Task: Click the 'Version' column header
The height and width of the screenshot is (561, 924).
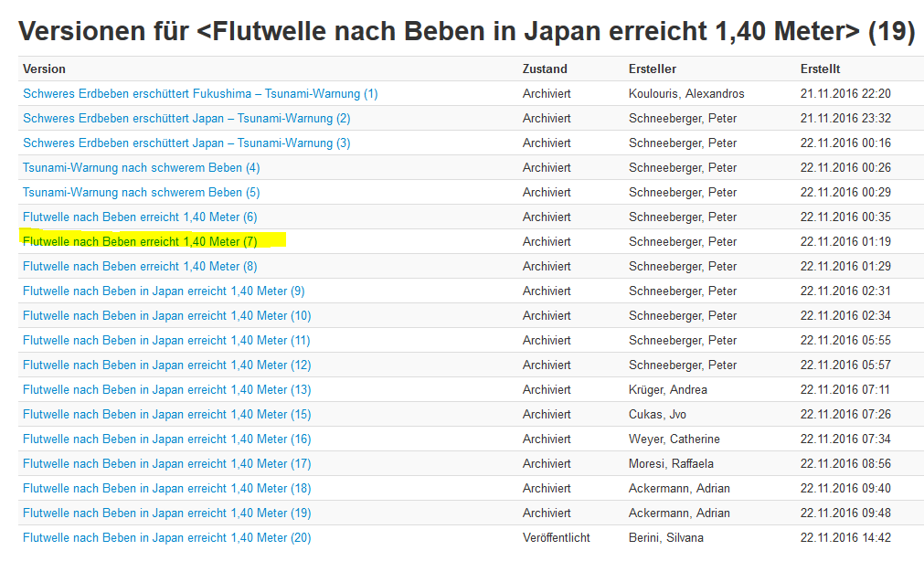Action: [x=45, y=69]
